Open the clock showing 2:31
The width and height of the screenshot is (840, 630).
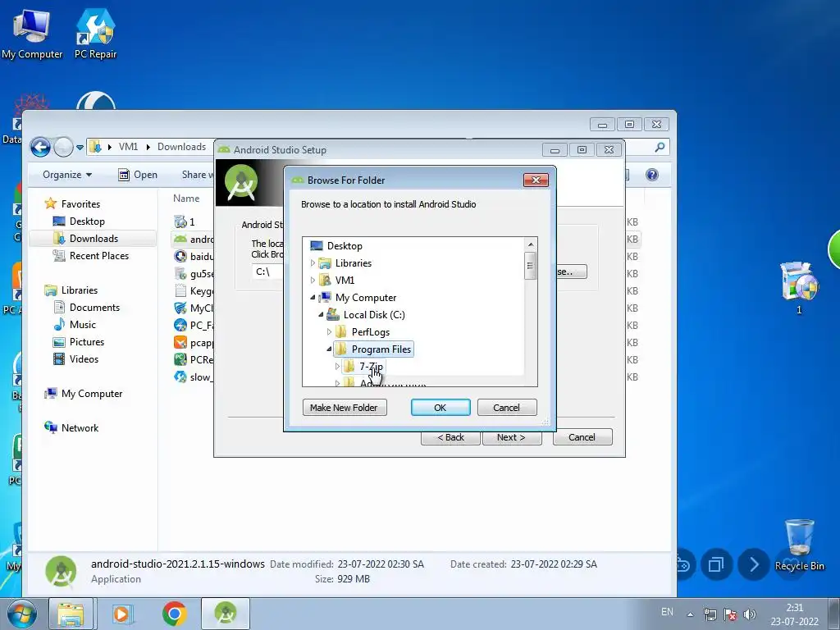[794, 614]
